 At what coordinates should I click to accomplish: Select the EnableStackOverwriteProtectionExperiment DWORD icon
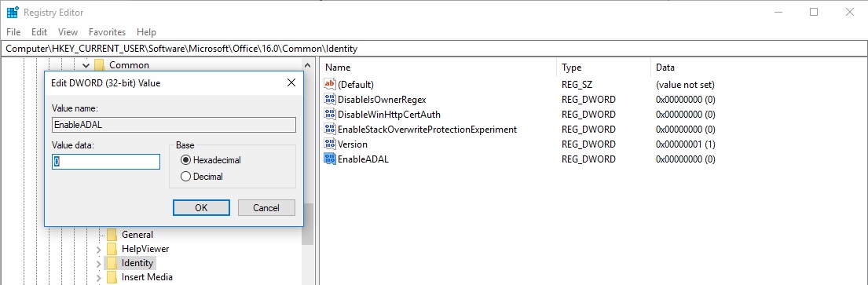tap(330, 129)
